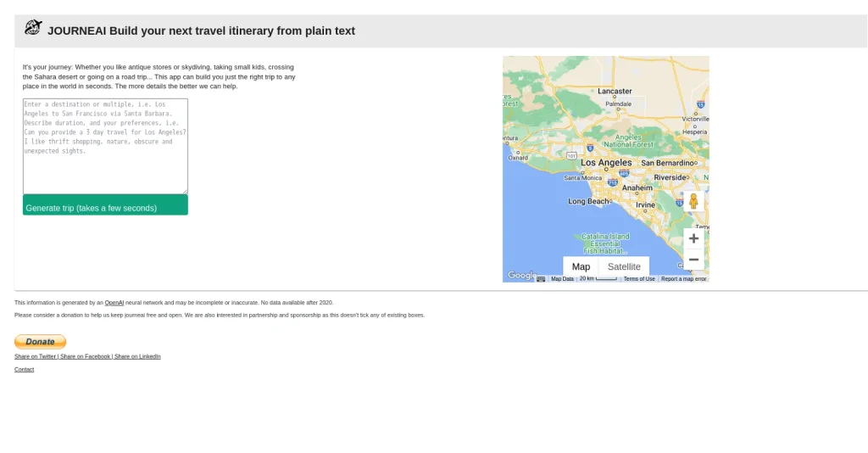Click the yellow Donate button
Viewport: 868px width, 453px height.
40,342
